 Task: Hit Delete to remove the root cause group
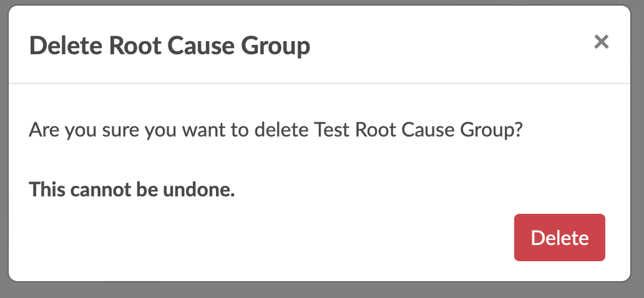pyautogui.click(x=559, y=238)
